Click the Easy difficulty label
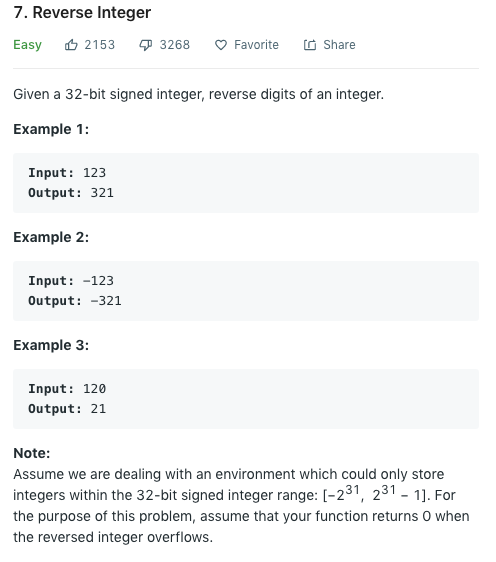 pos(28,45)
